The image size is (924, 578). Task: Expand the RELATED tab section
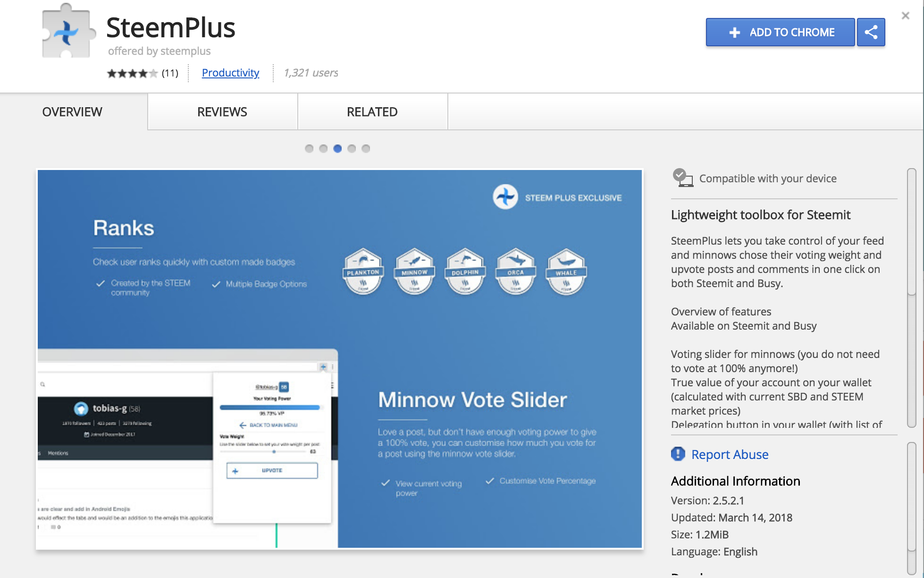coord(371,112)
